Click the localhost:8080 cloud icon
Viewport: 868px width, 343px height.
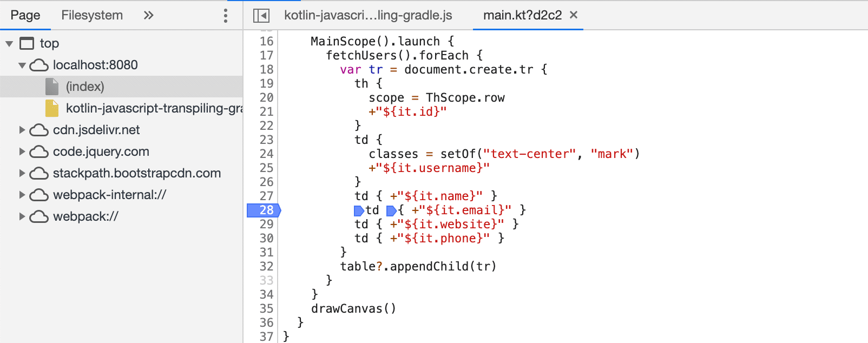tap(39, 65)
